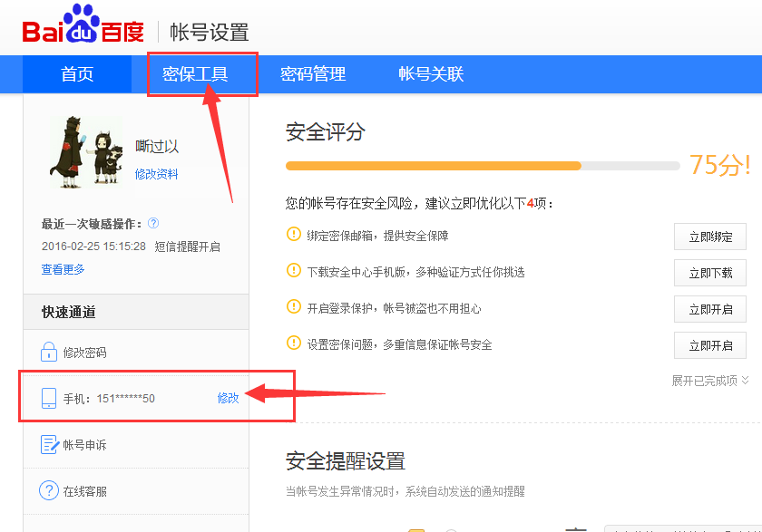
Task: Click the warning icon before 开启登录保护
Action: coord(293,308)
